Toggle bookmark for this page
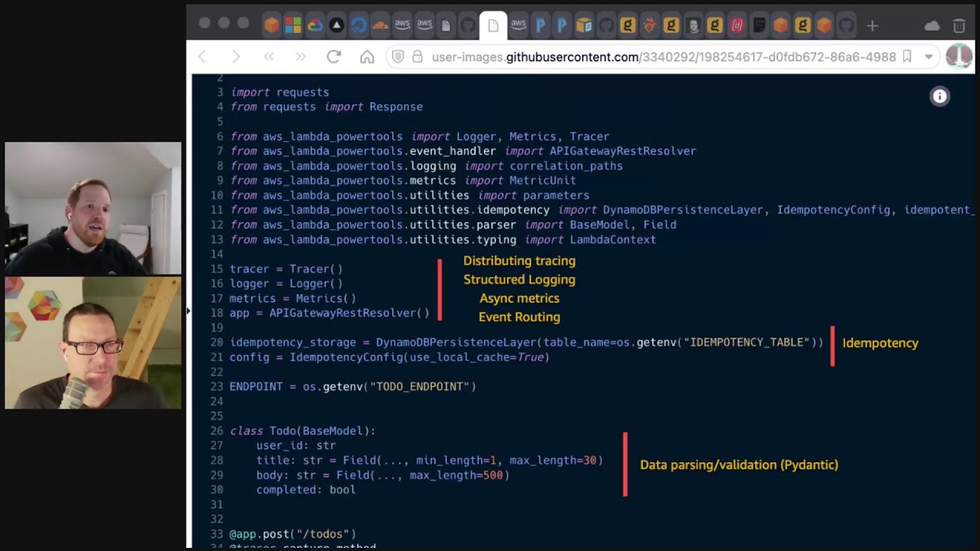 coord(907,57)
